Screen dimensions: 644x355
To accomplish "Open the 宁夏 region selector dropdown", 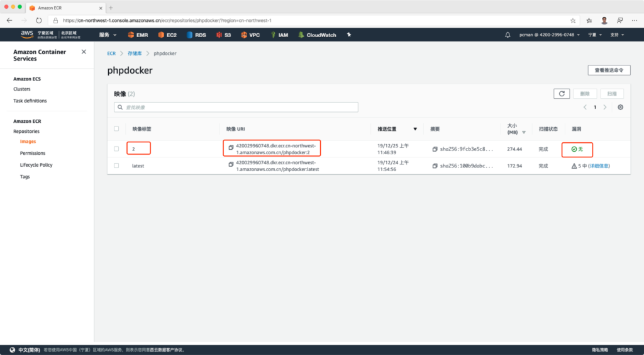I will pyautogui.click(x=594, y=35).
